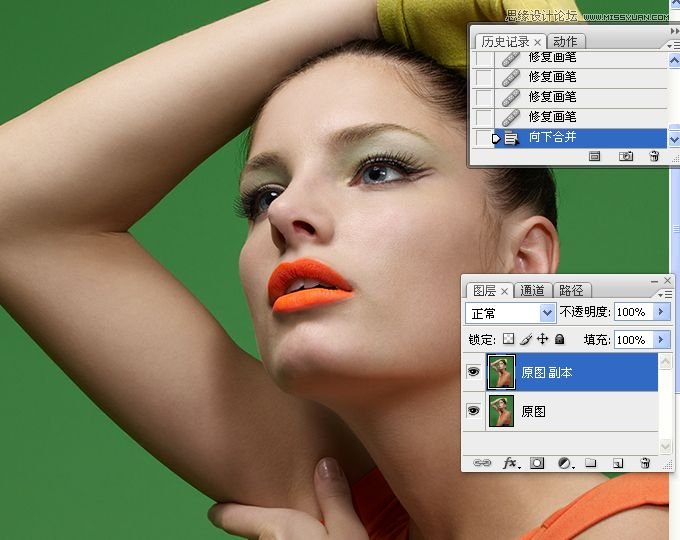680x540 pixels.
Task: Open the History panel flyout menu
Action: click(673, 45)
